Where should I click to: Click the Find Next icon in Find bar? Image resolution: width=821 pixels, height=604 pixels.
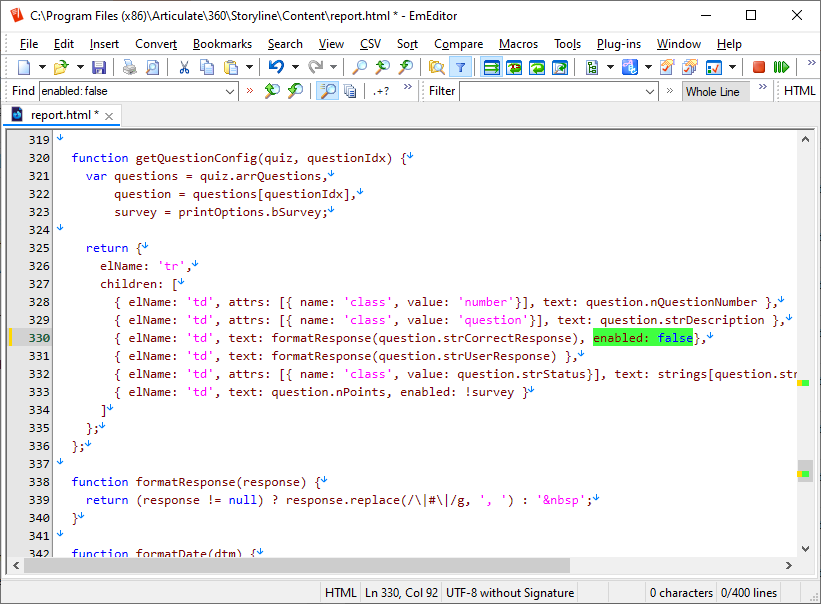tap(295, 91)
